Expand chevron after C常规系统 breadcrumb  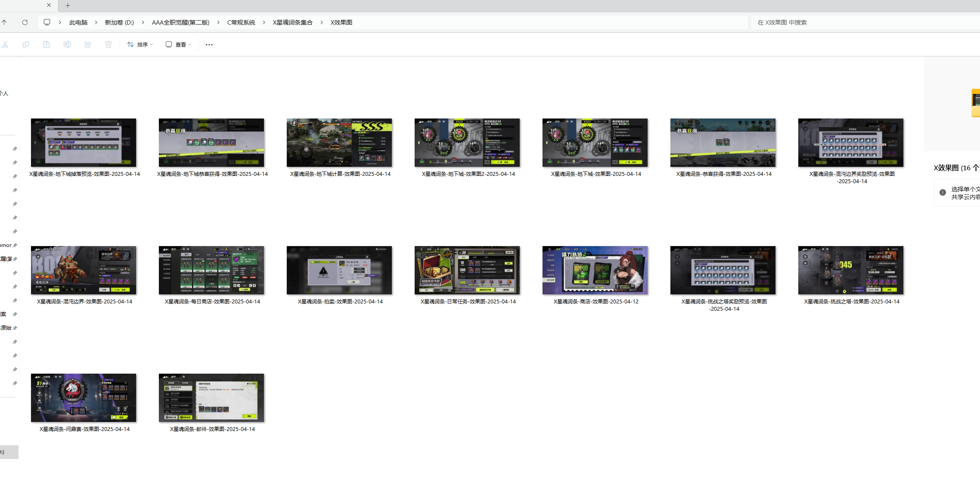click(264, 22)
